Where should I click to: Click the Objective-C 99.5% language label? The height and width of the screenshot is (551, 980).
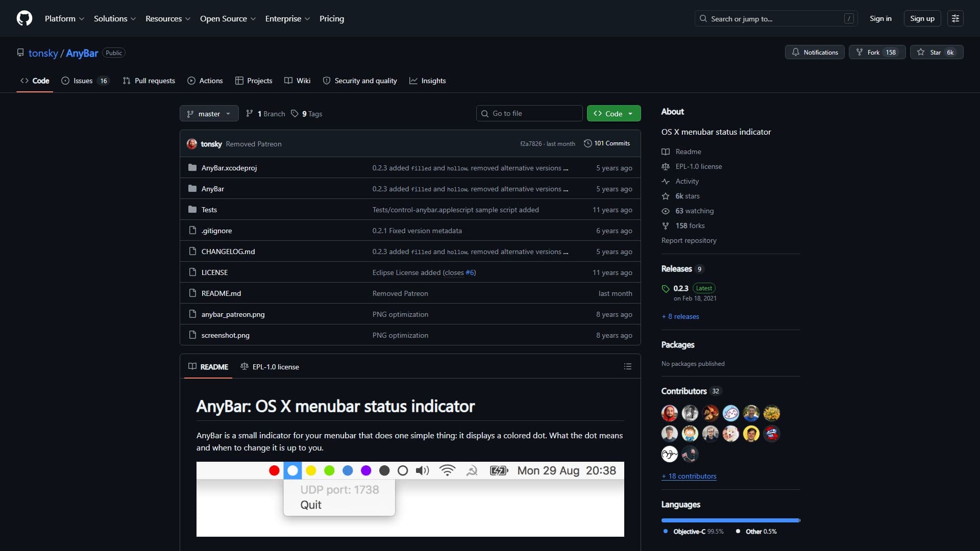pyautogui.click(x=694, y=532)
